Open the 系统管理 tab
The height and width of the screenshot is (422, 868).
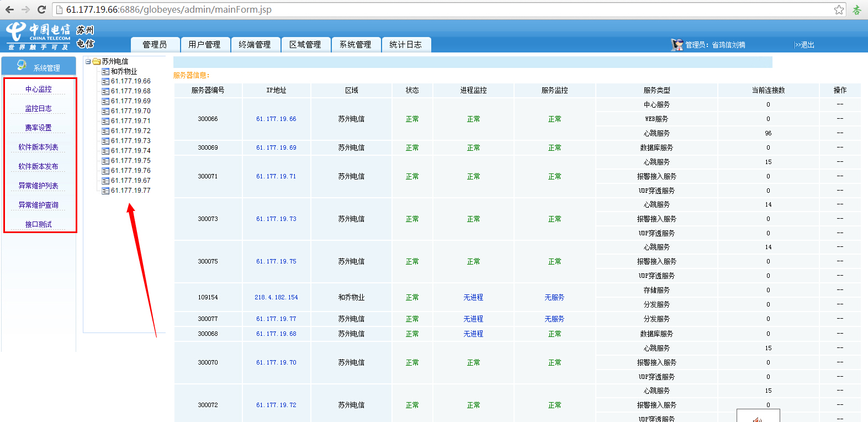coord(356,45)
